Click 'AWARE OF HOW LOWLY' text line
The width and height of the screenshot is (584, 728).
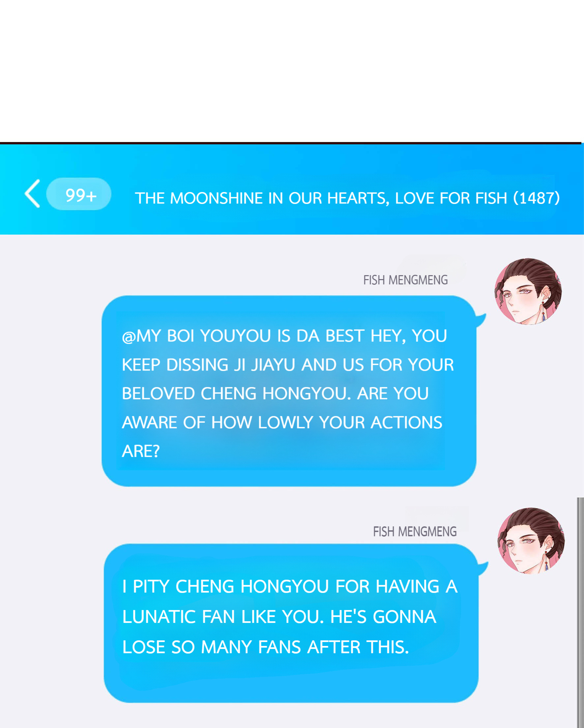tap(282, 423)
